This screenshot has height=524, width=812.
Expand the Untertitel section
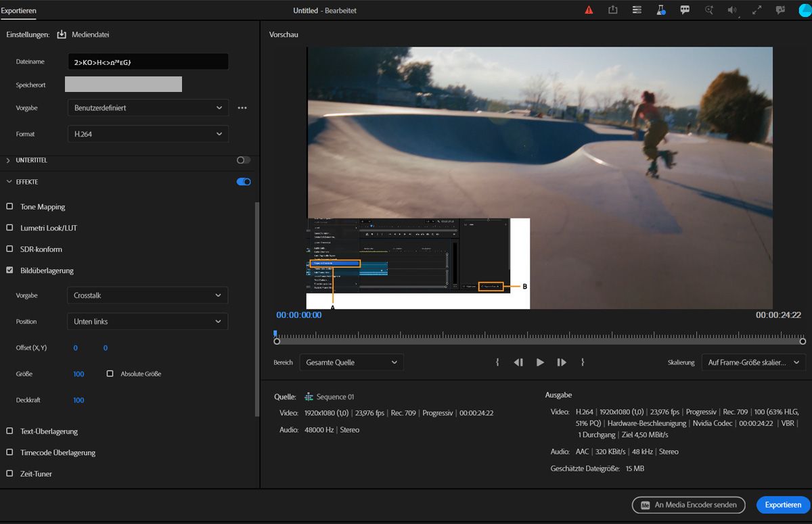point(9,160)
